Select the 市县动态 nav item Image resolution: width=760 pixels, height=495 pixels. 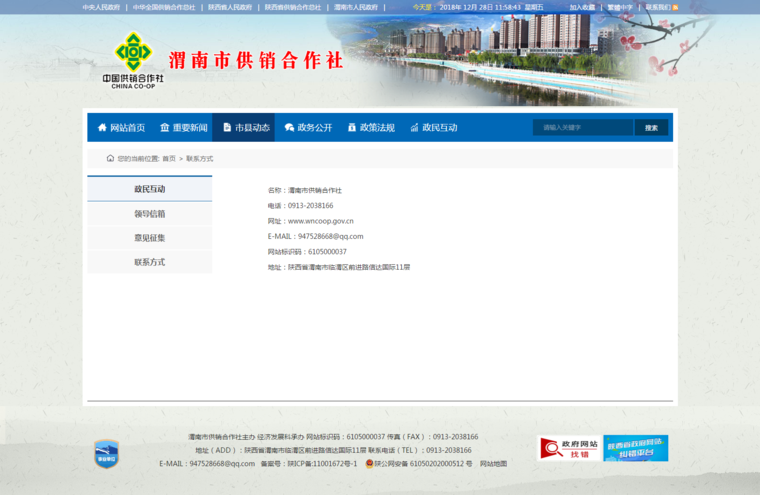(x=243, y=128)
